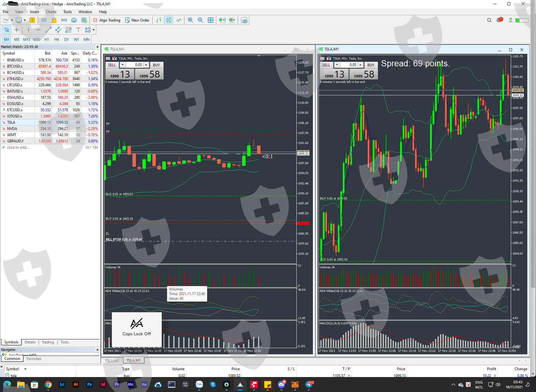536x392 pixels.
Task: Select the text label tool
Action: click(78, 30)
